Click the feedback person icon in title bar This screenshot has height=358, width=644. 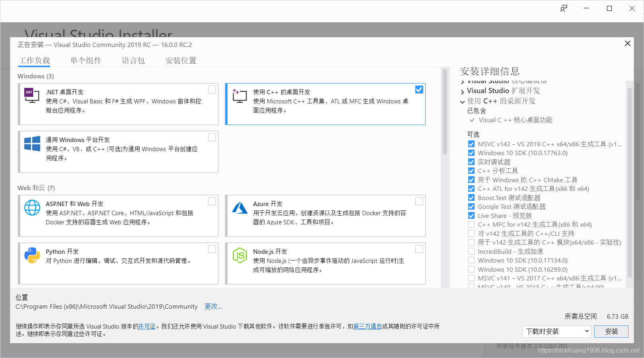(x=564, y=8)
